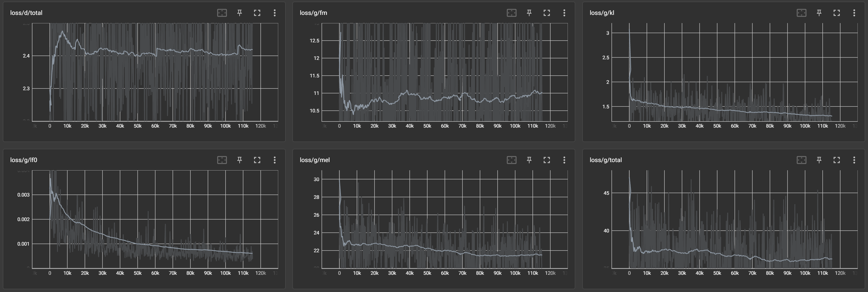The height and width of the screenshot is (292, 868).
Task: Expand loss/g/fm chart to full screen
Action: point(546,13)
